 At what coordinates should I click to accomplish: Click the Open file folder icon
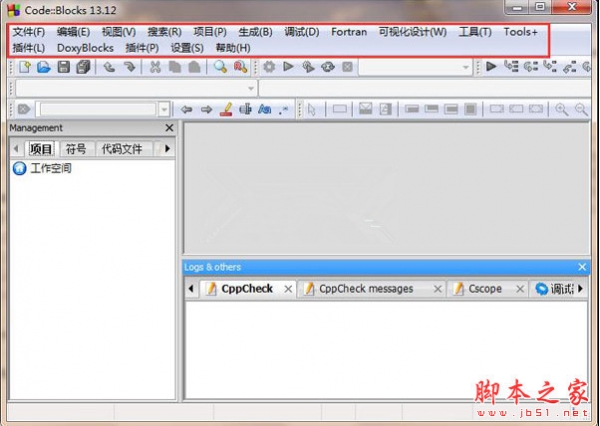coord(44,67)
